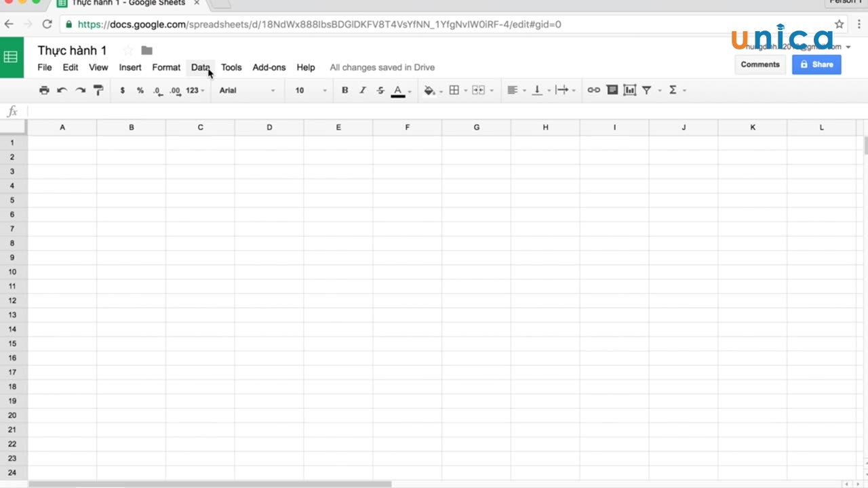868x488 pixels.
Task: Click the Comments button
Action: 760,64
